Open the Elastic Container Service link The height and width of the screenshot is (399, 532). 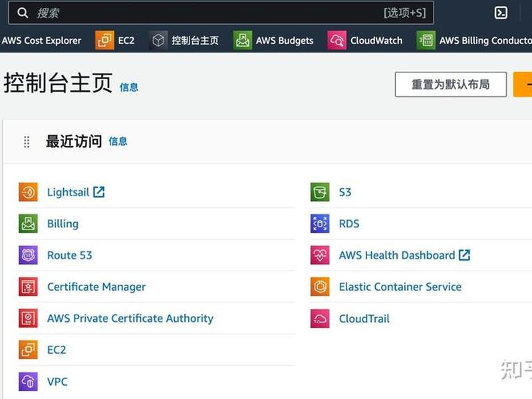400,287
